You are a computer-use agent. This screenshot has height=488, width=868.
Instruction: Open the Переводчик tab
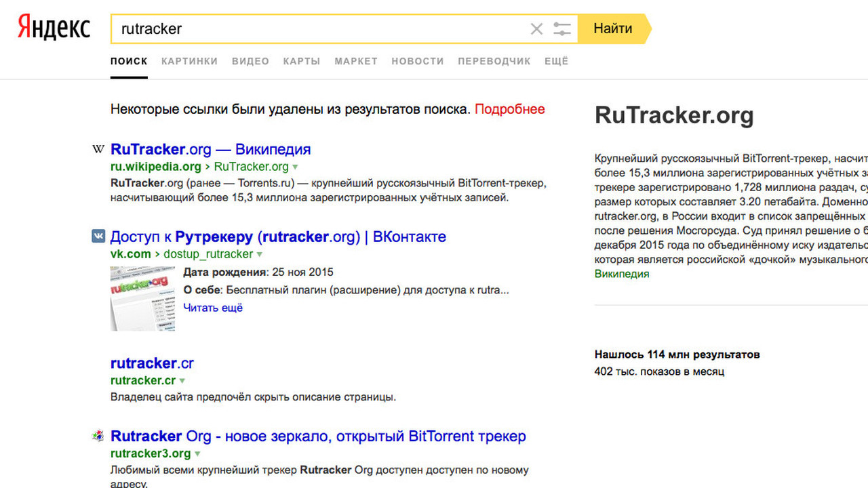(x=494, y=61)
